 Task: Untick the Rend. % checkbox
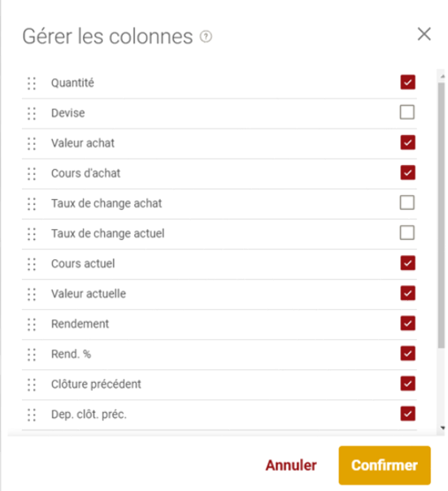point(407,354)
